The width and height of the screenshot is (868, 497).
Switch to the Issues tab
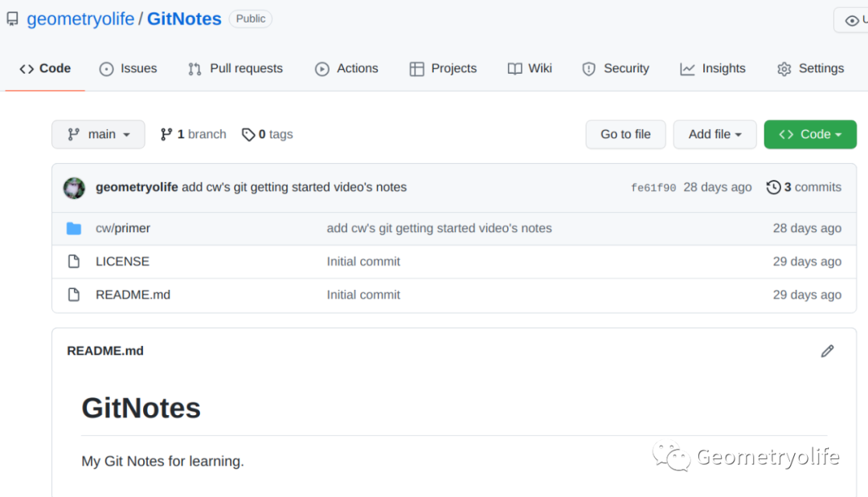click(x=129, y=69)
